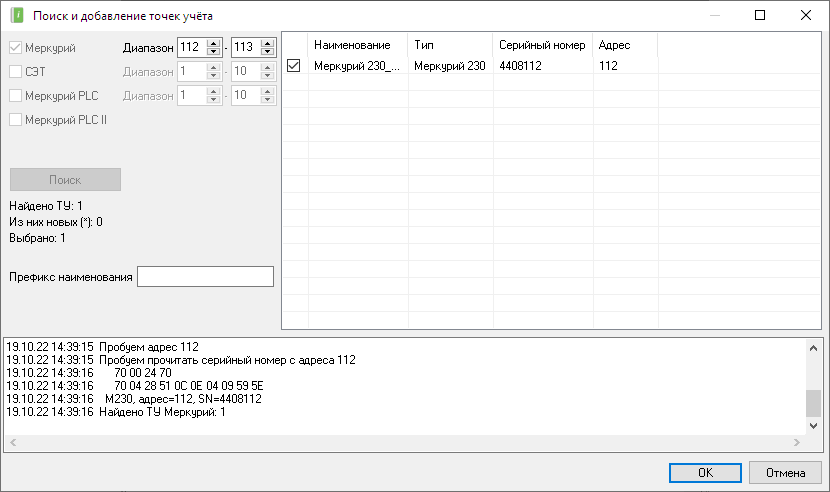
Task: Click the "Найдено ТУ: 1" status text
Action: [46, 206]
